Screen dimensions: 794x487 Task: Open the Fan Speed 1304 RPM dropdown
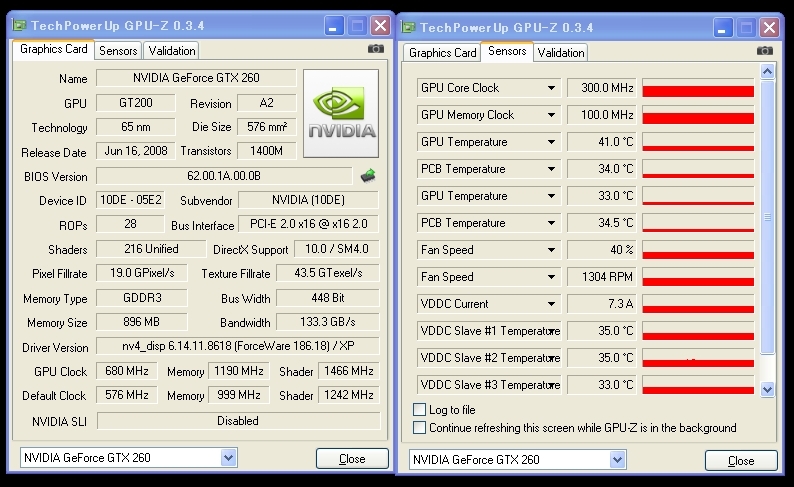pos(551,277)
